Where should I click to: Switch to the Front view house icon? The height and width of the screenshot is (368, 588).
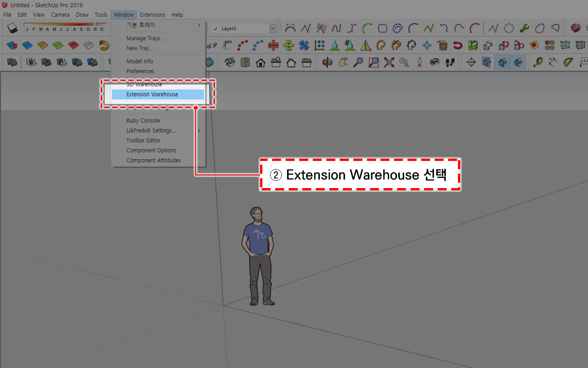[x=261, y=62]
